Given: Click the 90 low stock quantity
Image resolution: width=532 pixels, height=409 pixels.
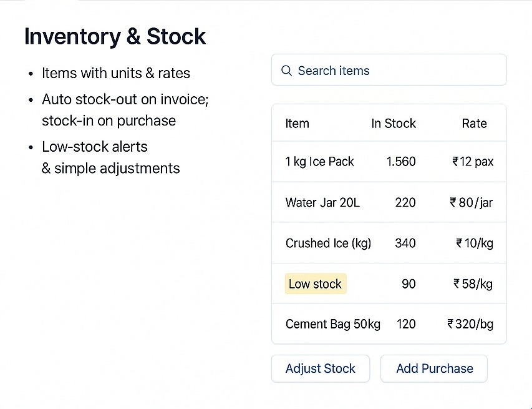Looking at the screenshot, I should tap(409, 283).
